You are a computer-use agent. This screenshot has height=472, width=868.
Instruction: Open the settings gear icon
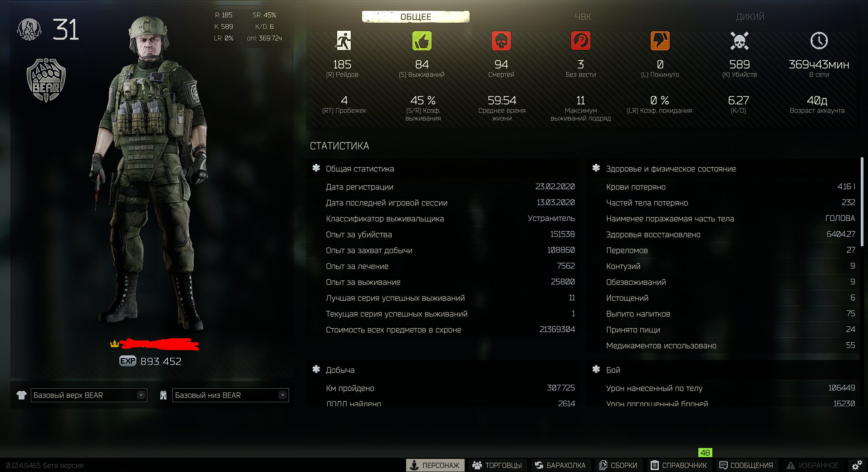[x=857, y=465]
